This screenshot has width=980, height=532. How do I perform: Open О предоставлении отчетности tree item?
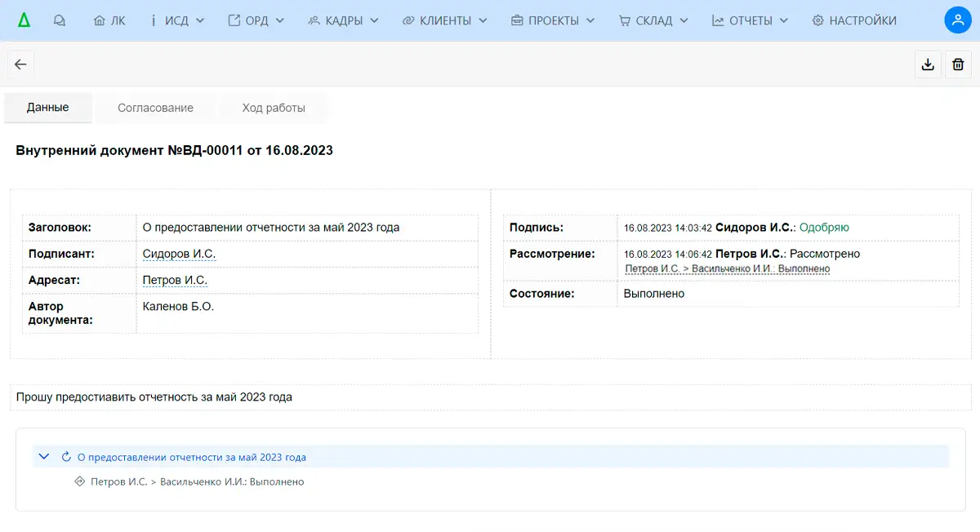(x=192, y=457)
